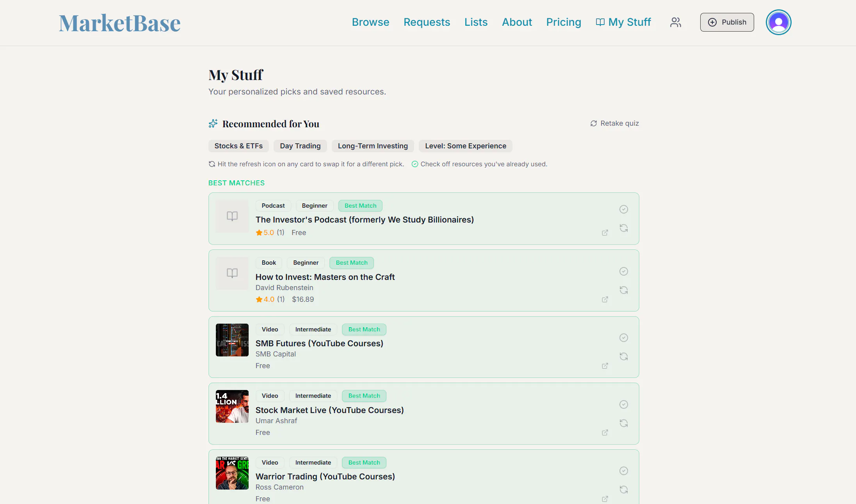Swap The Investor's Podcast for a different pick
The image size is (856, 504).
624,228
